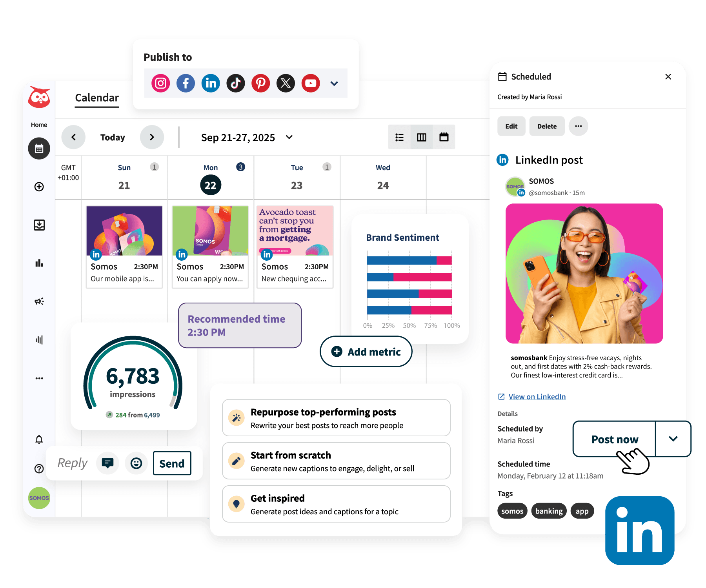Open analytics bar chart sidebar icon

pyautogui.click(x=39, y=263)
